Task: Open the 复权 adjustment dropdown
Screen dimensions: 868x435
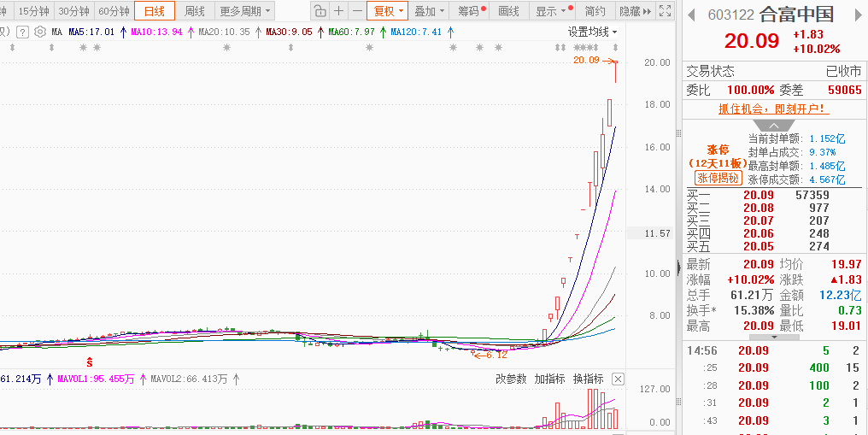Action: click(x=388, y=10)
